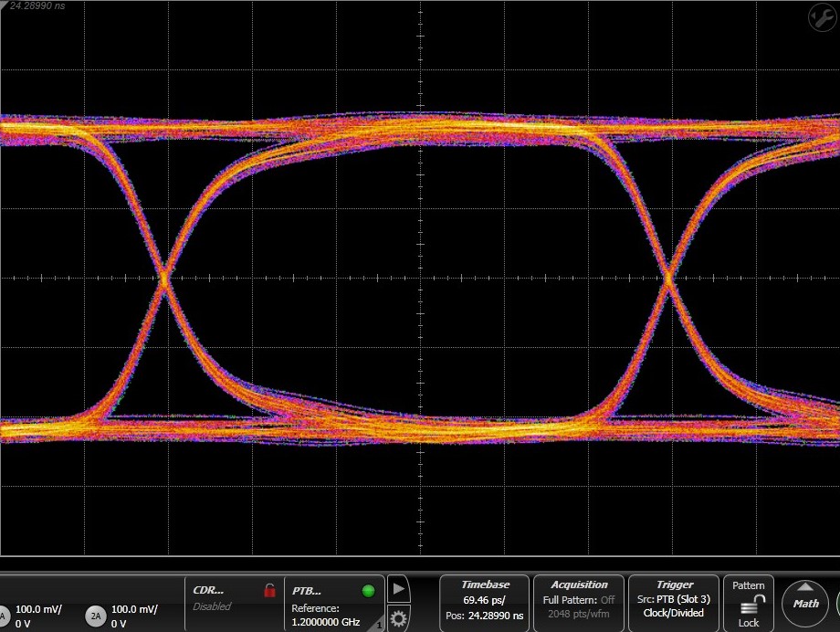
Task: Click the right eye crossing point
Action: point(668,276)
